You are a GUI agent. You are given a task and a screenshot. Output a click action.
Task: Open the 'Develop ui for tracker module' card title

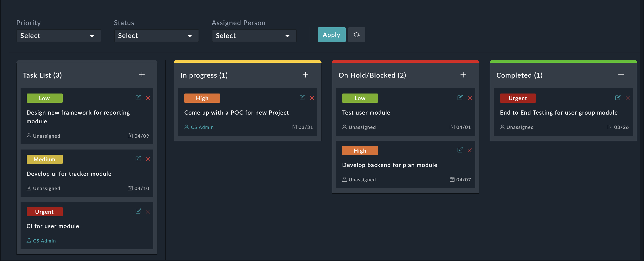[x=69, y=174]
